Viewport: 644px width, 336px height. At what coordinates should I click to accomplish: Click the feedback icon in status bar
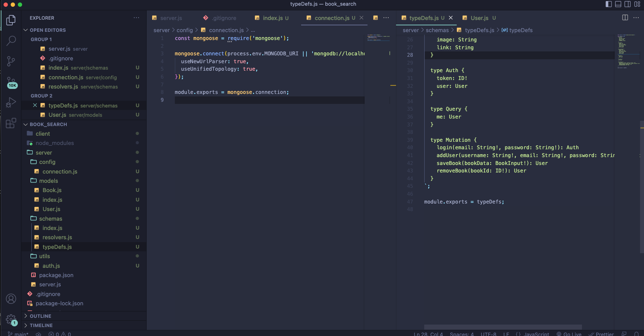point(624,334)
